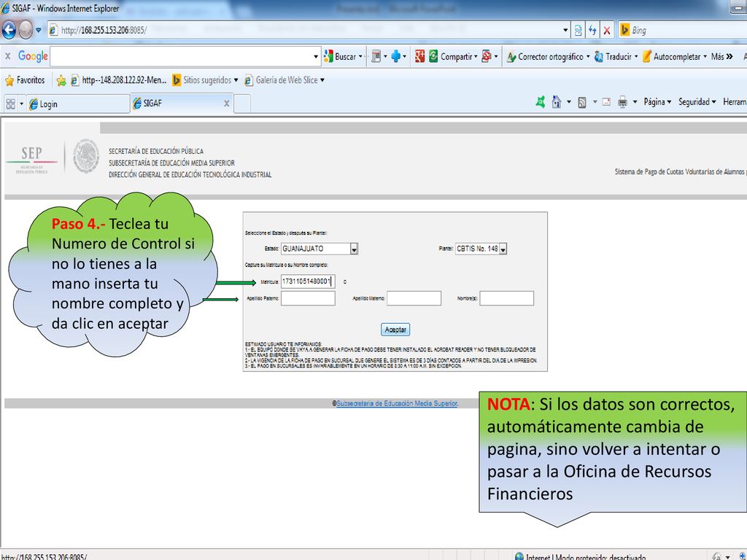Click the Quick Tabs grid icon
This screenshot has width=747, height=560.
click(10, 104)
